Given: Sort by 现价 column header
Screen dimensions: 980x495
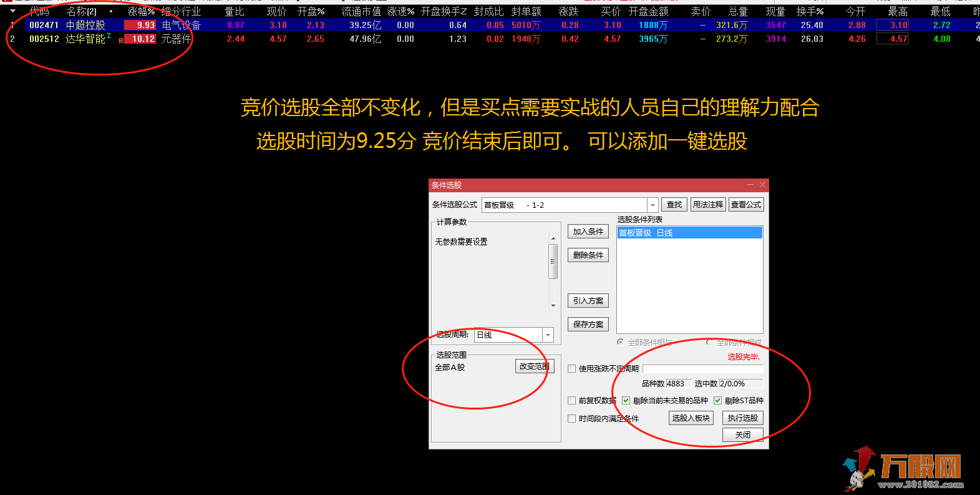Looking at the screenshot, I should [277, 11].
